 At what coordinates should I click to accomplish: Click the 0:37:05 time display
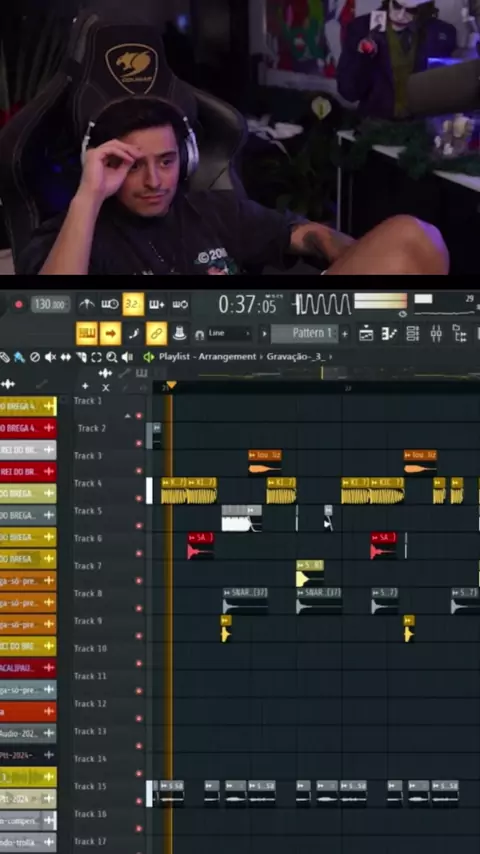(x=248, y=304)
